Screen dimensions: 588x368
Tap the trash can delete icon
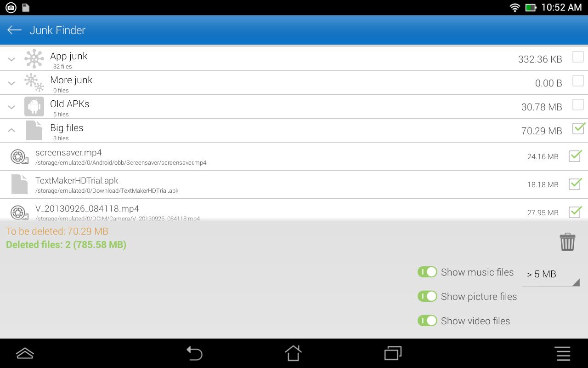(x=567, y=241)
